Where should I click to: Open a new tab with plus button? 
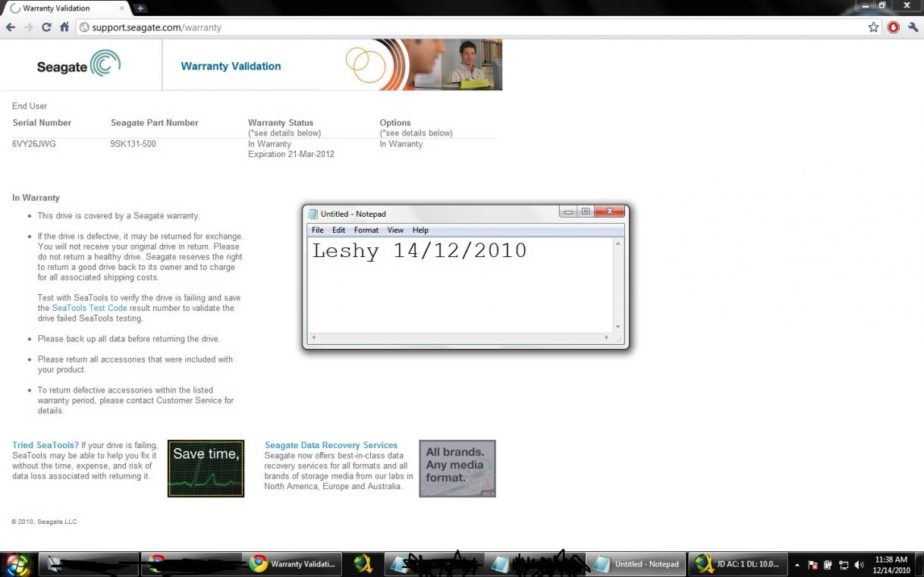click(x=140, y=8)
